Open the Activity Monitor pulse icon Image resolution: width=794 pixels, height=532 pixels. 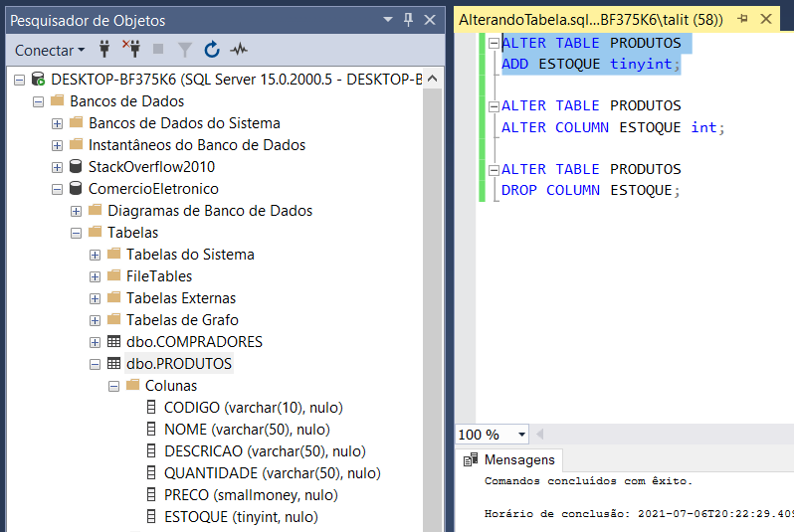(239, 50)
